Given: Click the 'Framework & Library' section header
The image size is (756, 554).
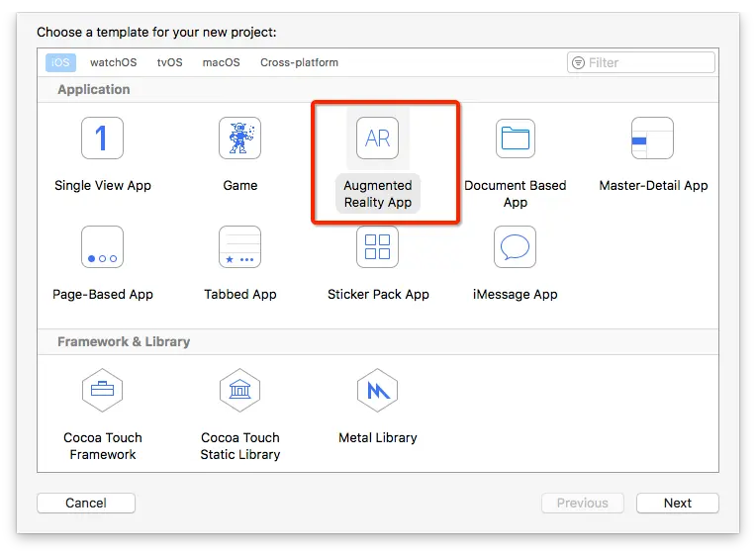Looking at the screenshot, I should click(x=124, y=342).
